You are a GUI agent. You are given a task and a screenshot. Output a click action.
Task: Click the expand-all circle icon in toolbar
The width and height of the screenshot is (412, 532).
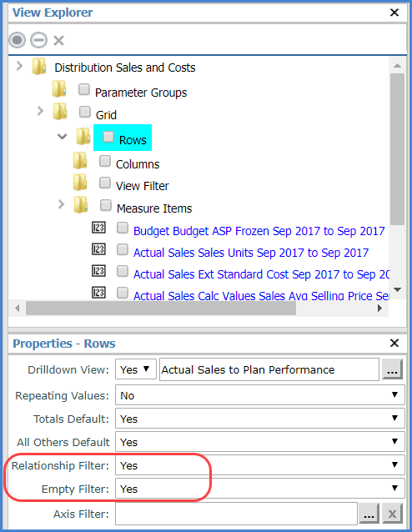17,40
